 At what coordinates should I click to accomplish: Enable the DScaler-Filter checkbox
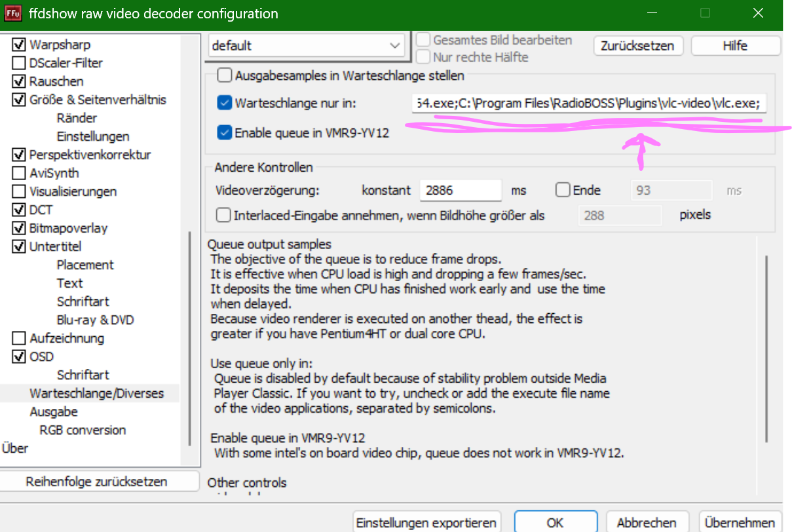click(x=18, y=64)
